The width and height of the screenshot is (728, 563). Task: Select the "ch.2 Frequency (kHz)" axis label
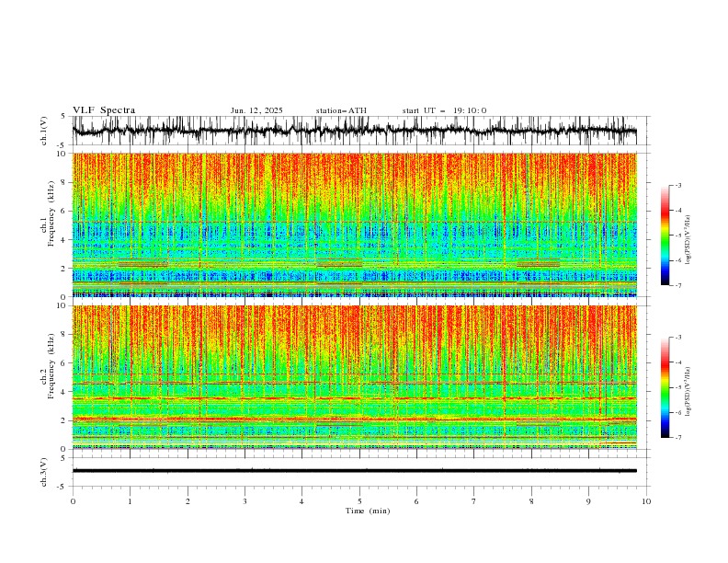coord(48,365)
